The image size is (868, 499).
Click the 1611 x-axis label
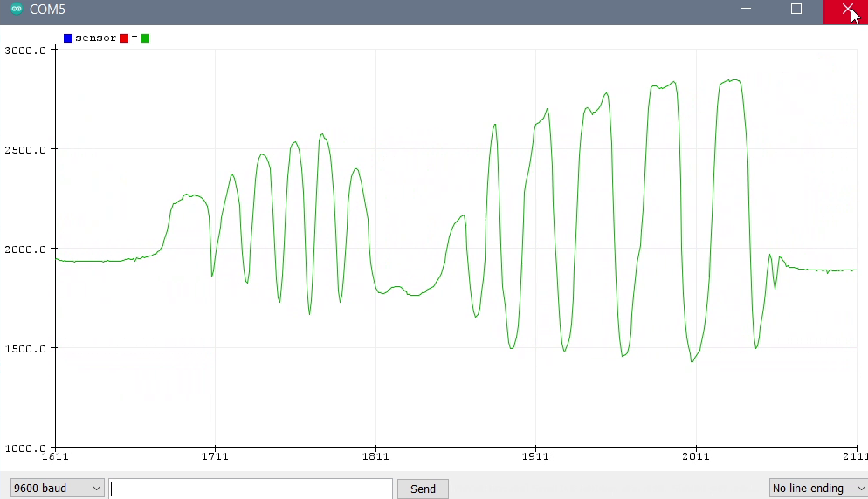point(55,456)
